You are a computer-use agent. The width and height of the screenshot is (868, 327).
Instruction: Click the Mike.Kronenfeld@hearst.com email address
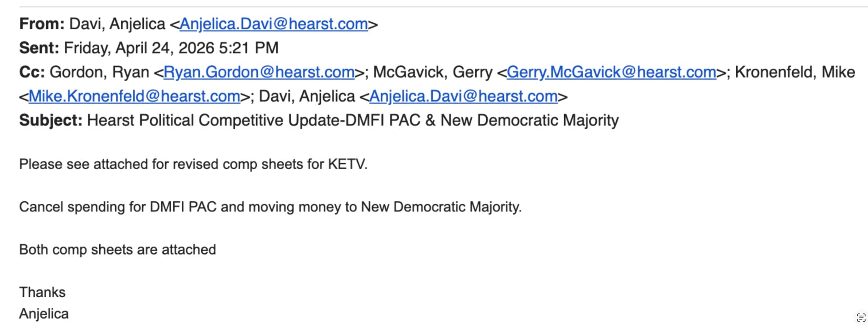134,97
